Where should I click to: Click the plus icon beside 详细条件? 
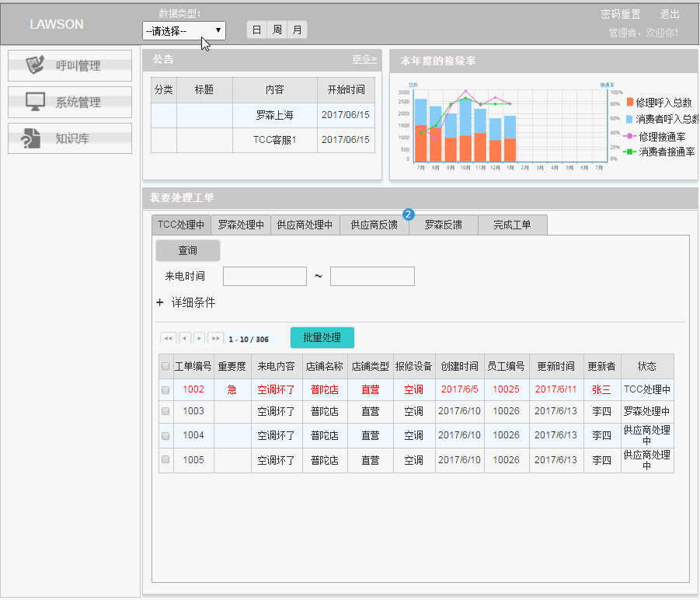click(160, 302)
